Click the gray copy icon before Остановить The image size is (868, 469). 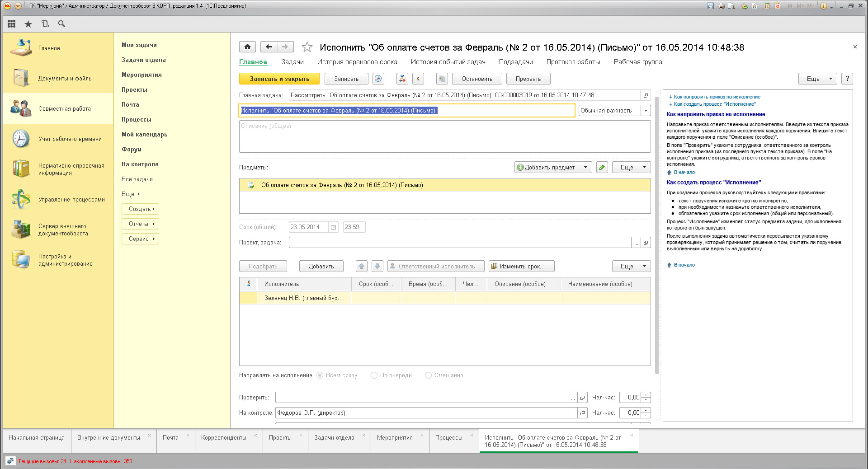tap(442, 79)
